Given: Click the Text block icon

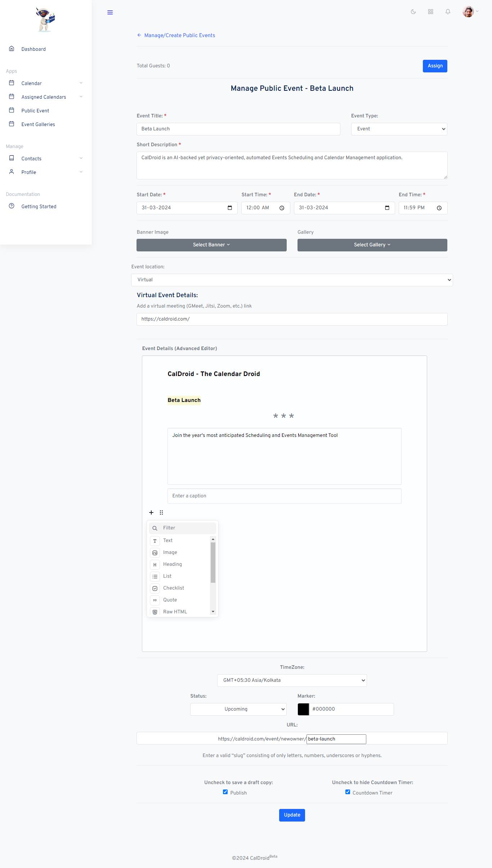Looking at the screenshot, I should coord(155,541).
